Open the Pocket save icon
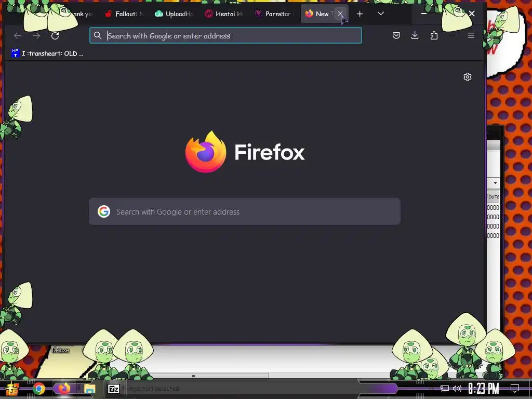The width and height of the screenshot is (532, 399). coord(396,35)
